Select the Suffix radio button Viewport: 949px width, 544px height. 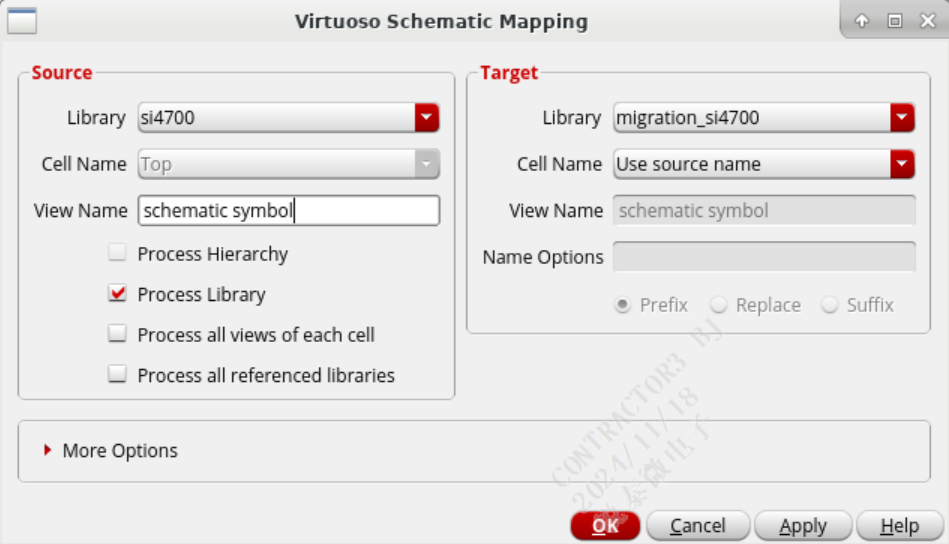click(830, 305)
